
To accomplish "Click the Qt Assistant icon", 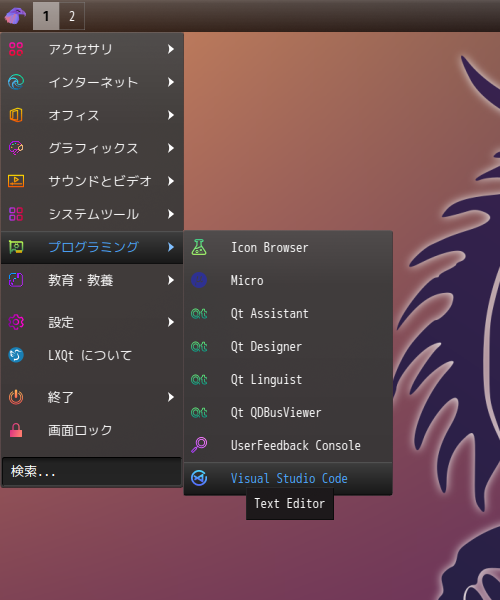I will [199, 313].
